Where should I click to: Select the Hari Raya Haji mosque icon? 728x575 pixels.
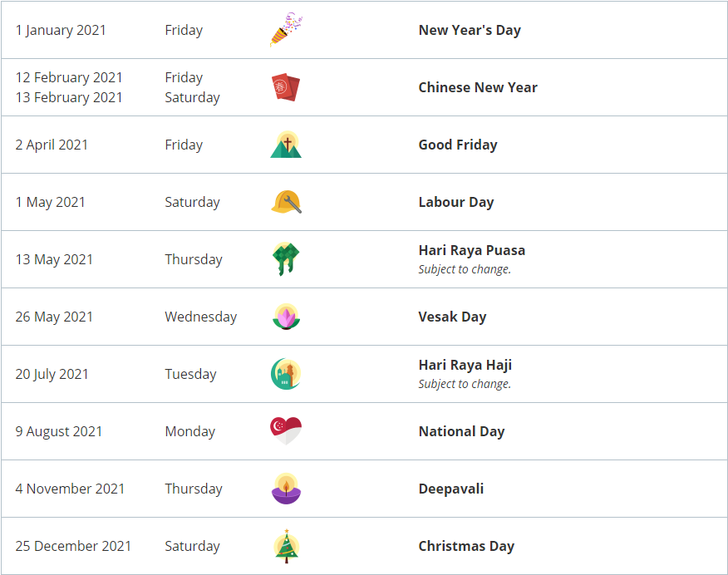coord(286,374)
